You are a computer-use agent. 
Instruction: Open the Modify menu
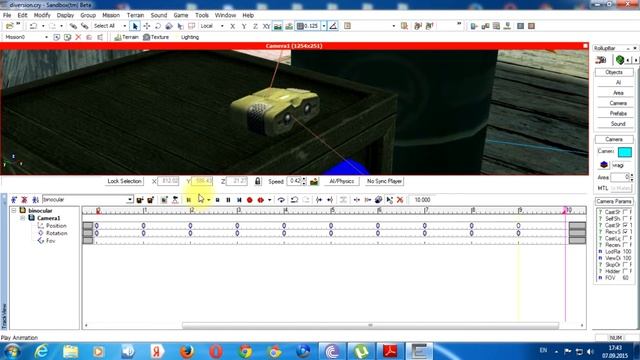[x=42, y=15]
